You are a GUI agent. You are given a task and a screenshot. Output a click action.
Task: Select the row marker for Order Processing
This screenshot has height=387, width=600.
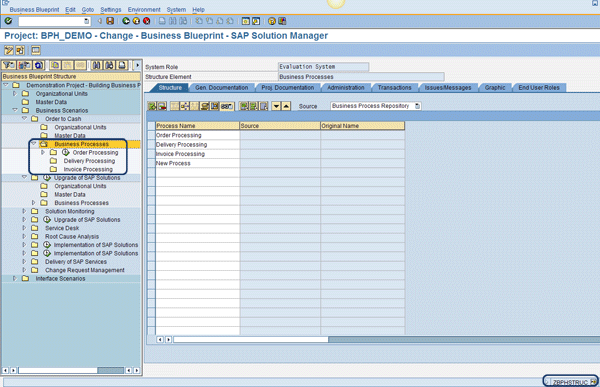click(x=152, y=135)
